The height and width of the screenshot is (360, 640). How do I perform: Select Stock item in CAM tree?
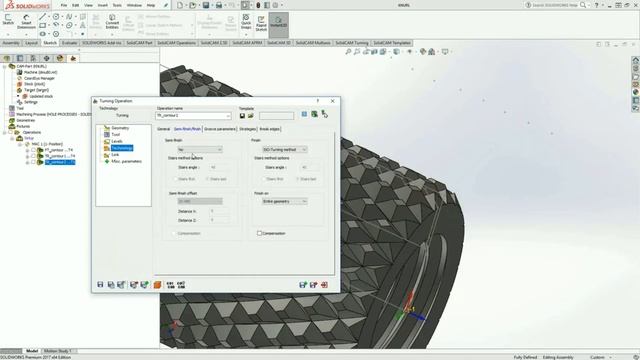(x=34, y=84)
